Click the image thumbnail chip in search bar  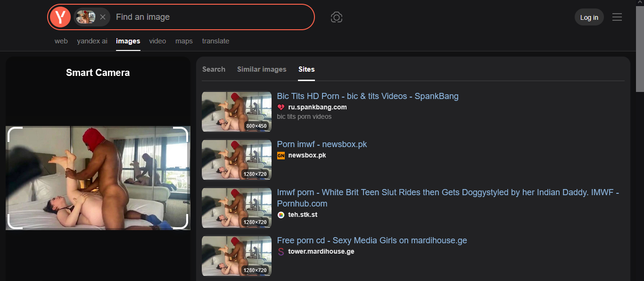tap(86, 17)
